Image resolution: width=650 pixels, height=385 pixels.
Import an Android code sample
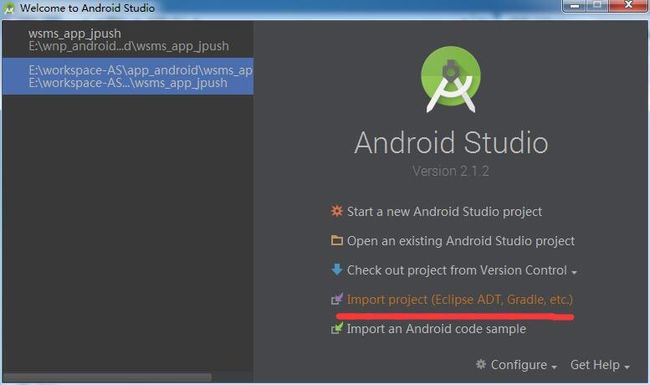pyautogui.click(x=437, y=329)
